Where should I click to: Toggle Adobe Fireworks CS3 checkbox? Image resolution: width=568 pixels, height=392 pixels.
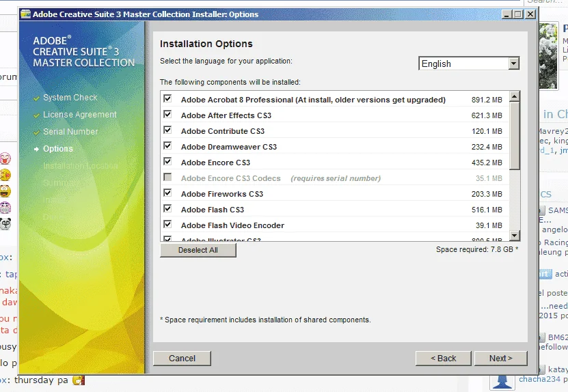[x=167, y=193]
